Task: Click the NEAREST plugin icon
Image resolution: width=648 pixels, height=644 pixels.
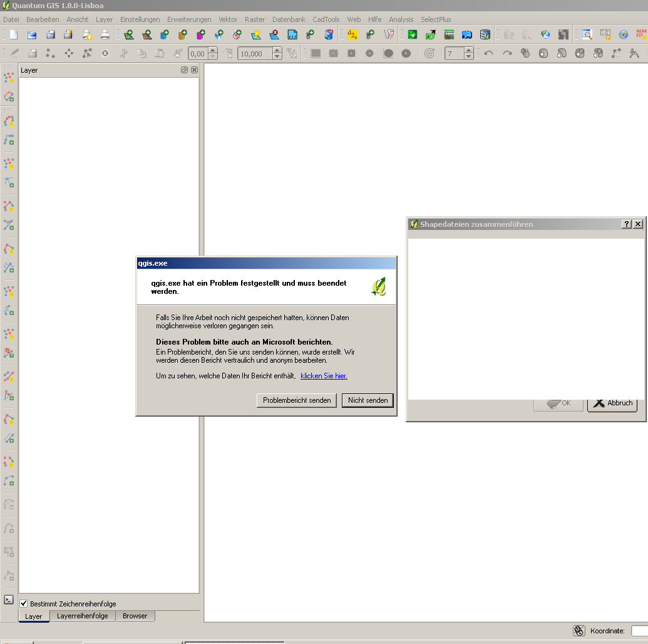Action: pyautogui.click(x=641, y=34)
